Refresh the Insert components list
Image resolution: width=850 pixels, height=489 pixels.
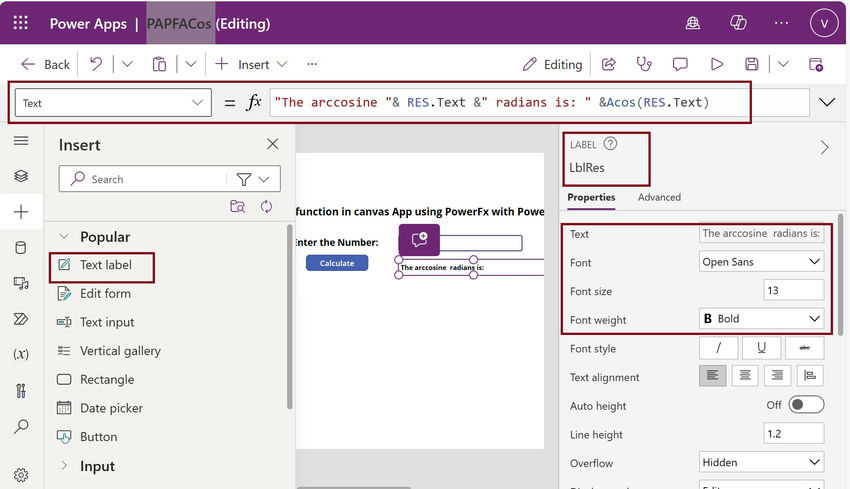tap(266, 207)
